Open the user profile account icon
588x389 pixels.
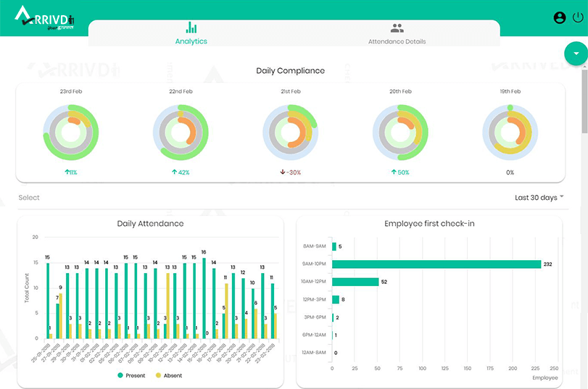(559, 18)
